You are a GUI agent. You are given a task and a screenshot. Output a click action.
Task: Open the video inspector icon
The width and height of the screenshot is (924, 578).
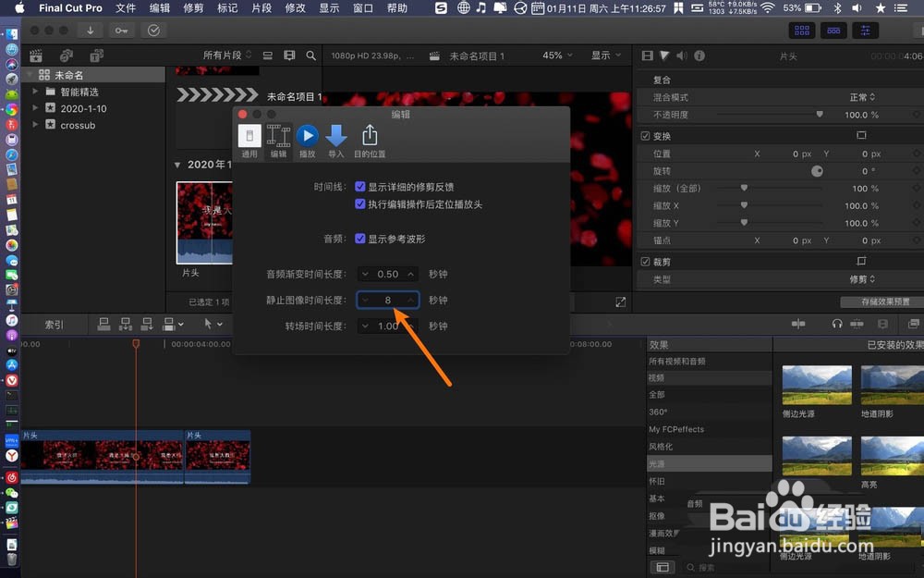click(x=647, y=55)
